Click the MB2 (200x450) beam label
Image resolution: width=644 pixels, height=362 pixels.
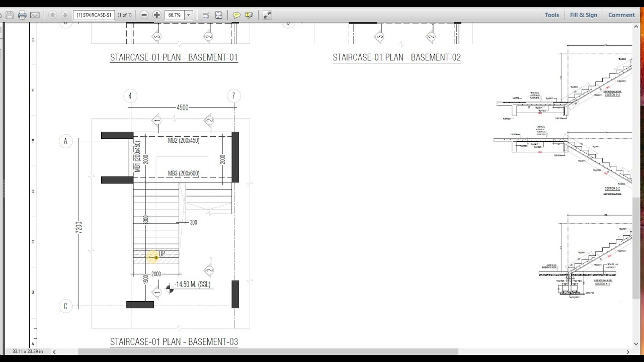click(184, 141)
